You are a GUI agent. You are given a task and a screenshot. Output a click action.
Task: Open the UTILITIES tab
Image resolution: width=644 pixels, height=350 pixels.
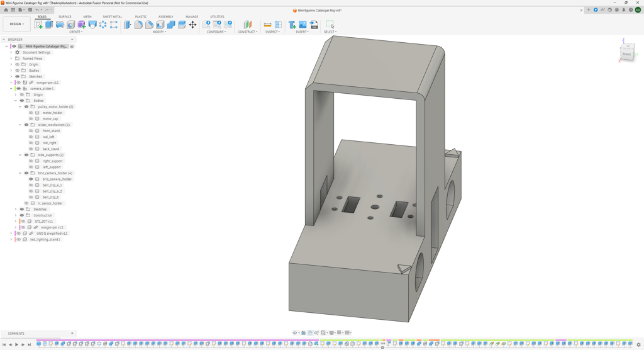point(217,17)
